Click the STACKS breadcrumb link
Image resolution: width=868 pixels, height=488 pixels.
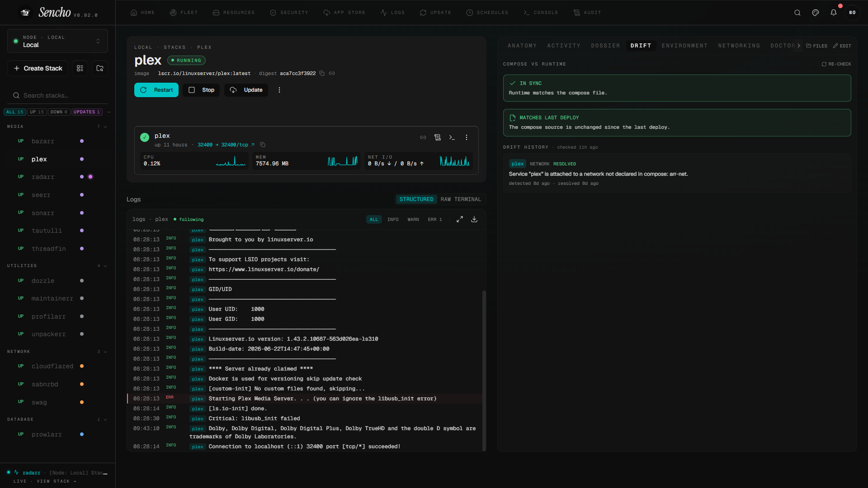[x=175, y=47]
